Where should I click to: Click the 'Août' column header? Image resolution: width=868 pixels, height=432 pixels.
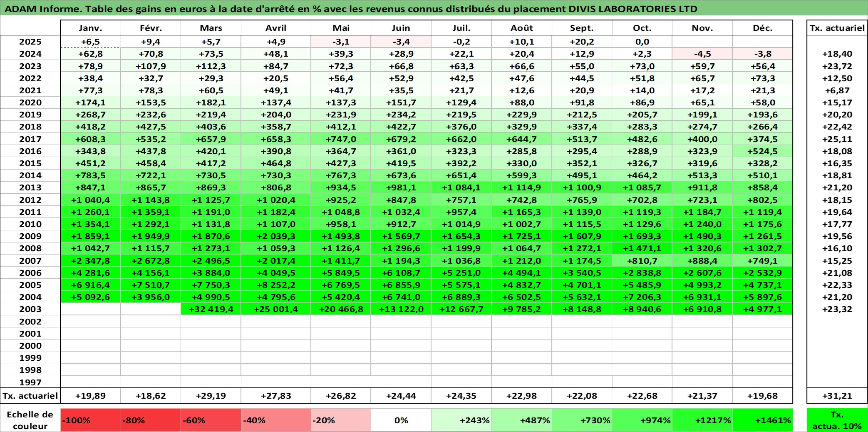(522, 28)
